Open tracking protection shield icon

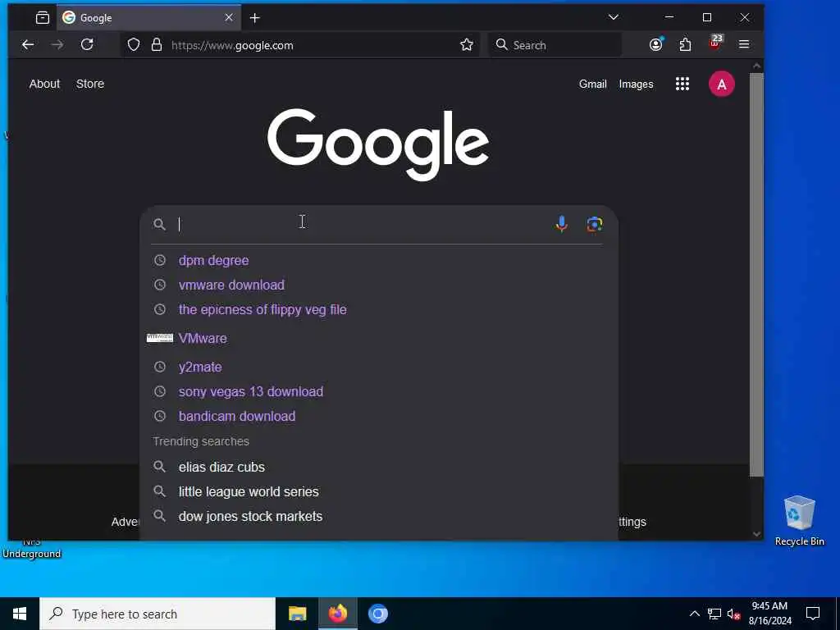(x=134, y=45)
